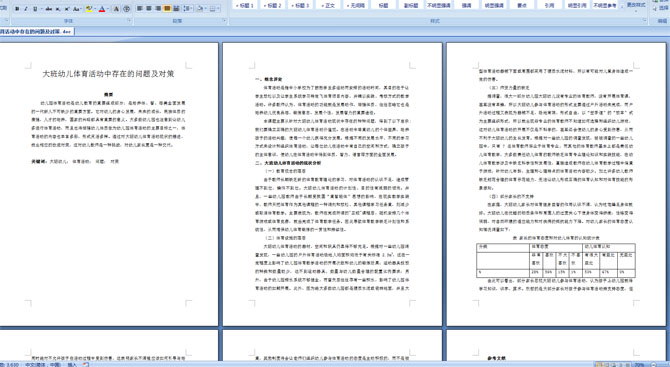Open the line spacing dropdown
This screenshot has height=367, width=670.
[x=188, y=9]
